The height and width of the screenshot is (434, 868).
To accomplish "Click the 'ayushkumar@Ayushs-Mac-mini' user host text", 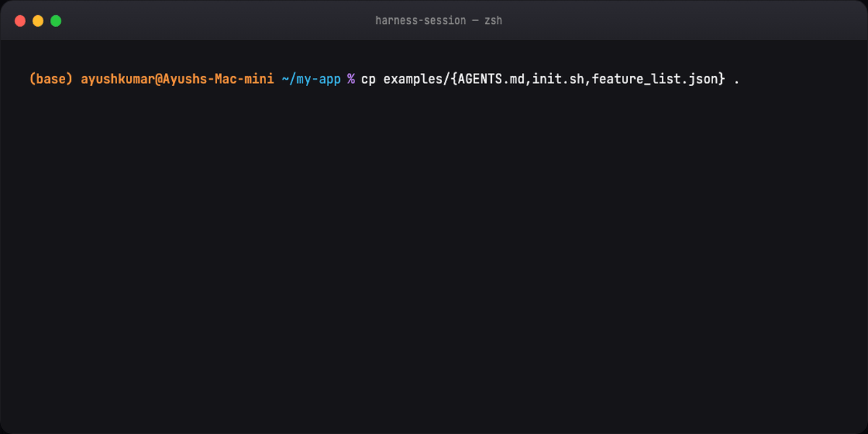I will point(177,80).
